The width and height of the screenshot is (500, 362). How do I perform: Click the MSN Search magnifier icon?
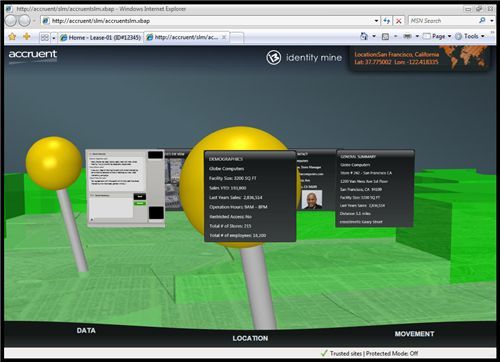tap(482, 20)
